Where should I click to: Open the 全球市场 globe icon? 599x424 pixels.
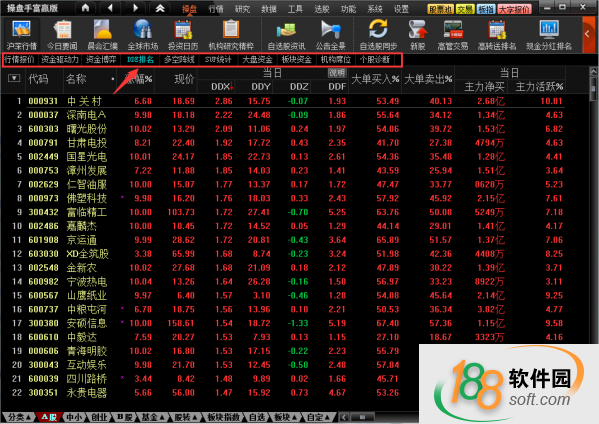tap(142, 35)
